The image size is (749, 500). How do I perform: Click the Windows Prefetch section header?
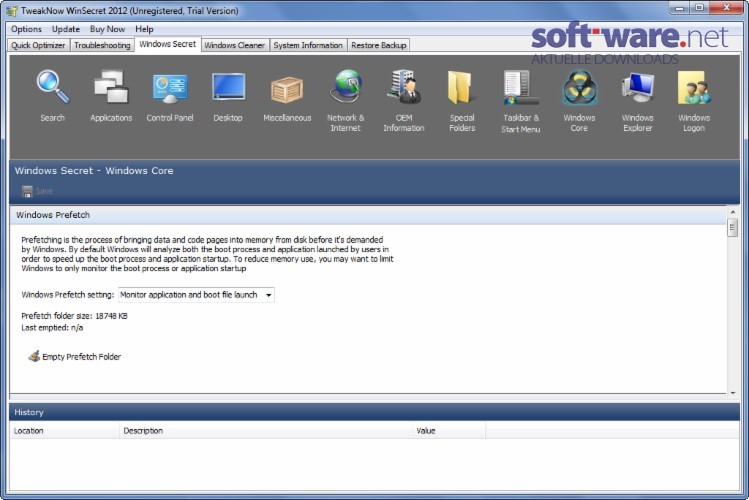[x=368, y=215]
